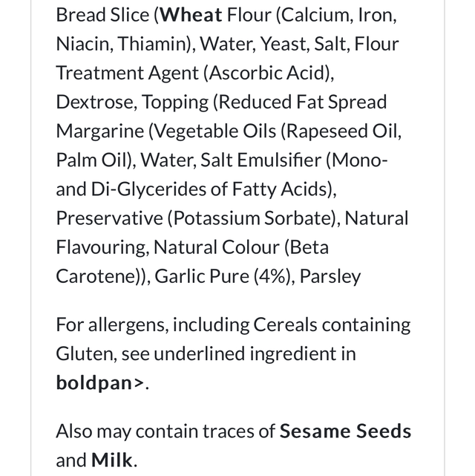Click the word "Margarine"
The width and height of the screenshot is (475, 476).
(x=99, y=131)
